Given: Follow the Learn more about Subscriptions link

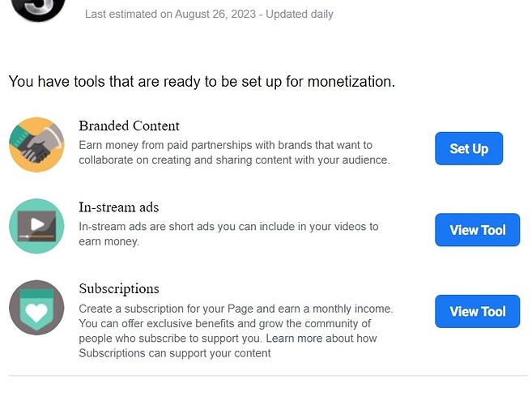Looking at the screenshot, I should [321, 338].
